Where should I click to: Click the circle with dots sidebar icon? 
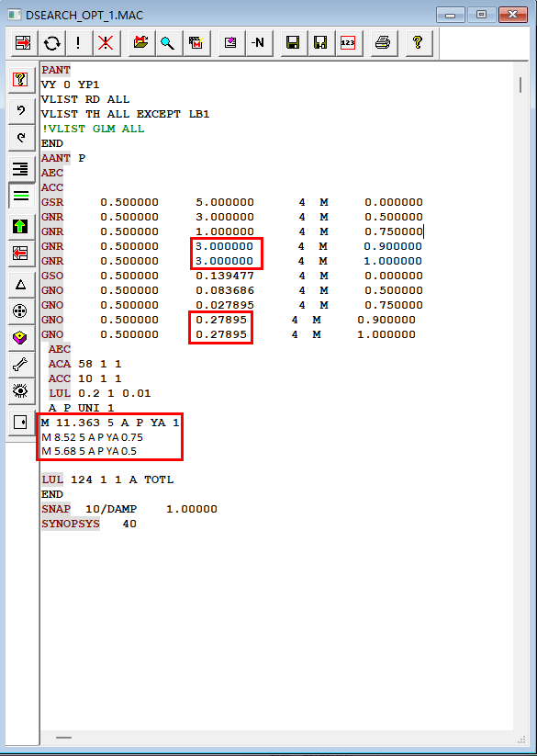click(x=21, y=311)
